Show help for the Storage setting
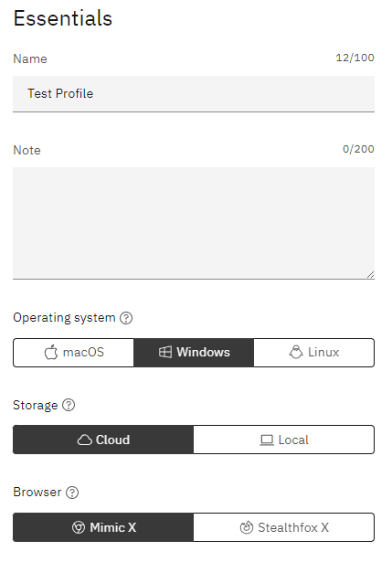 pos(69,405)
